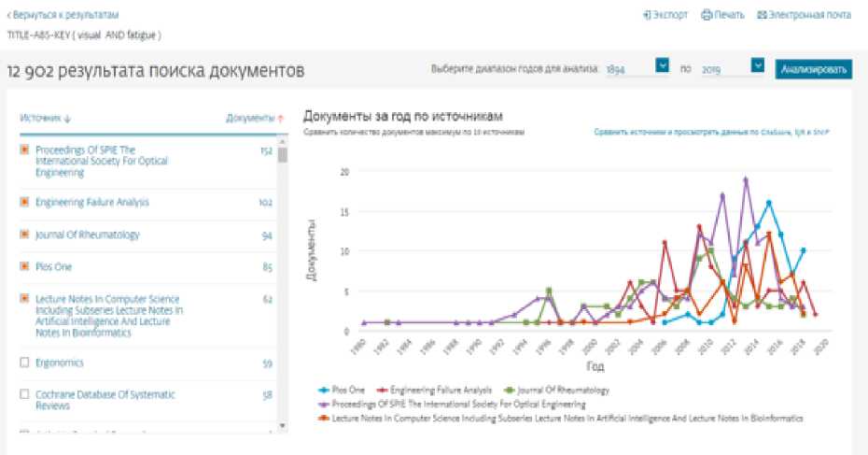Viewport: 868px width, 455px height.
Task: Click the envelope email icon
Action: 762,15
